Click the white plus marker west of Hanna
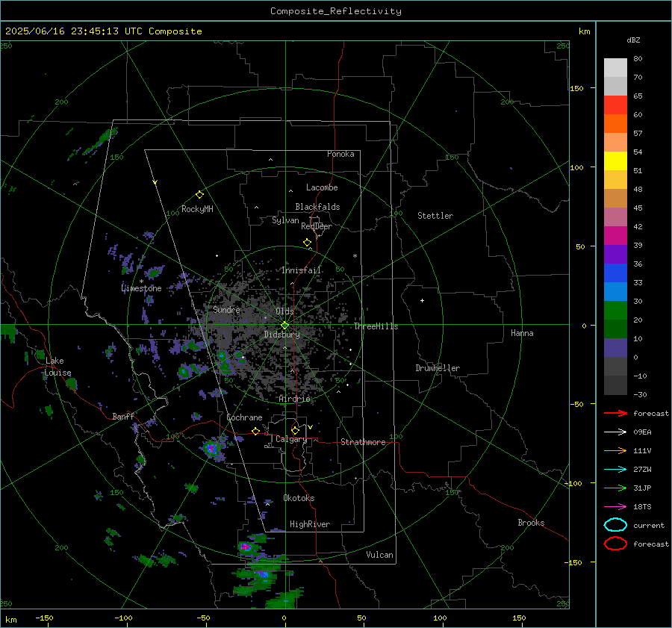Screen dimensions: 672x628 (x=422, y=300)
